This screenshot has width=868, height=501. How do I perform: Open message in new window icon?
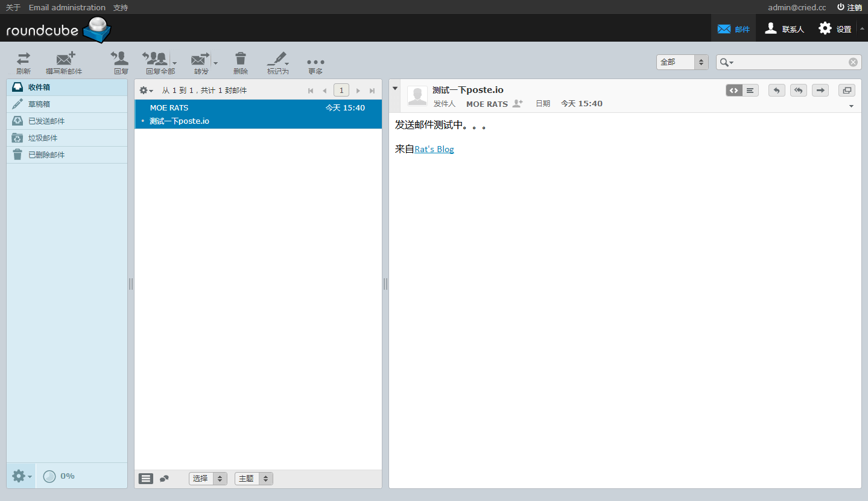coord(847,91)
